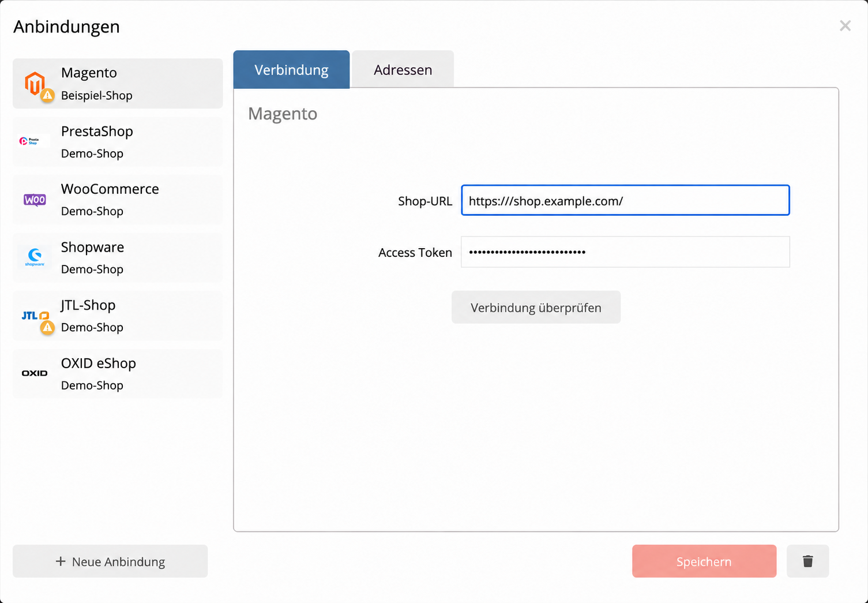Image resolution: width=868 pixels, height=603 pixels.
Task: Click the Anbindungen dialog title
Action: pyautogui.click(x=66, y=27)
